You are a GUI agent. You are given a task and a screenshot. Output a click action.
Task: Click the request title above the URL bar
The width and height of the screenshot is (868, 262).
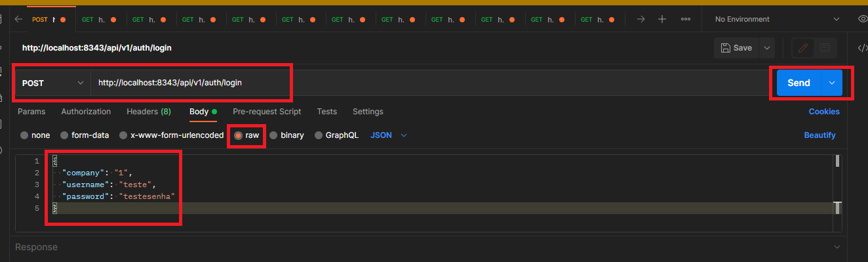(97, 48)
